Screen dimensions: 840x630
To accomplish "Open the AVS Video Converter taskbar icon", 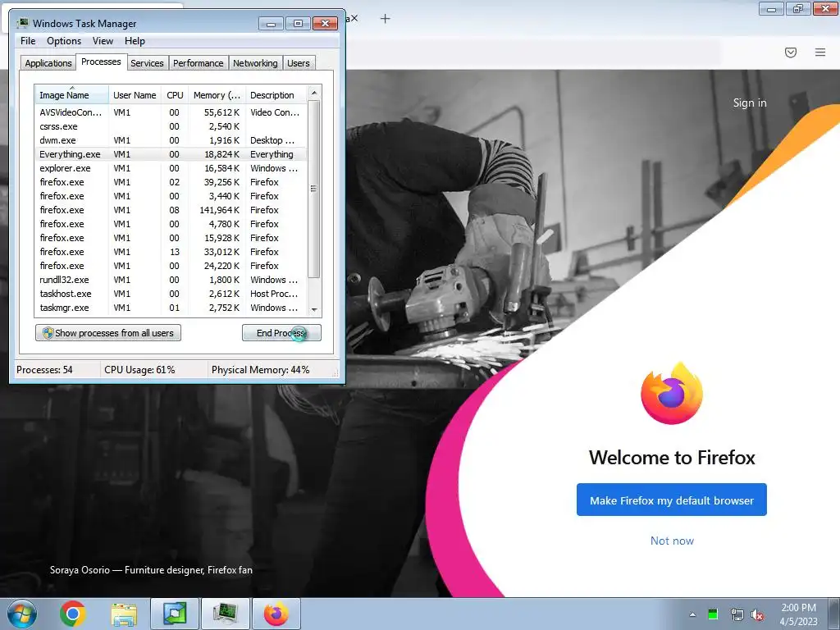I will (x=175, y=614).
